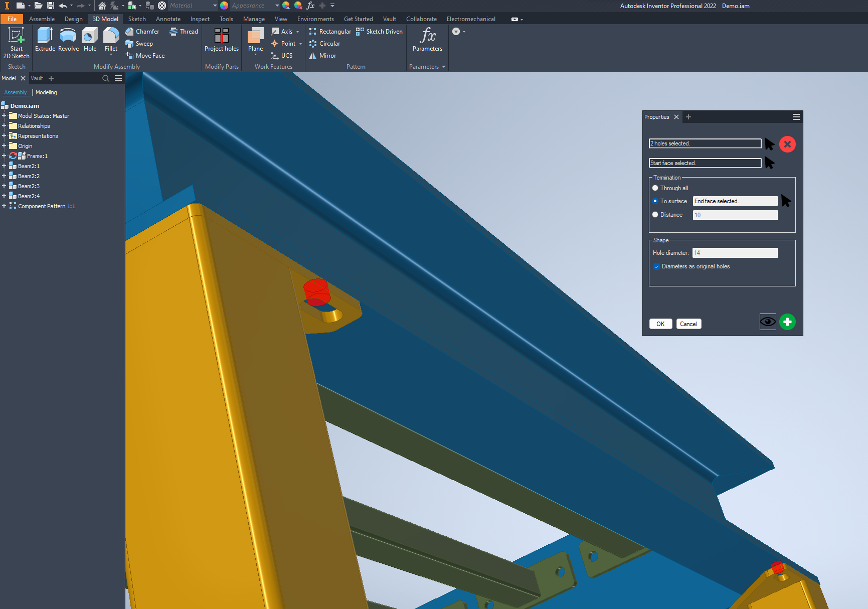Select Beam2:3 in the browser
The width and height of the screenshot is (868, 609).
point(29,186)
